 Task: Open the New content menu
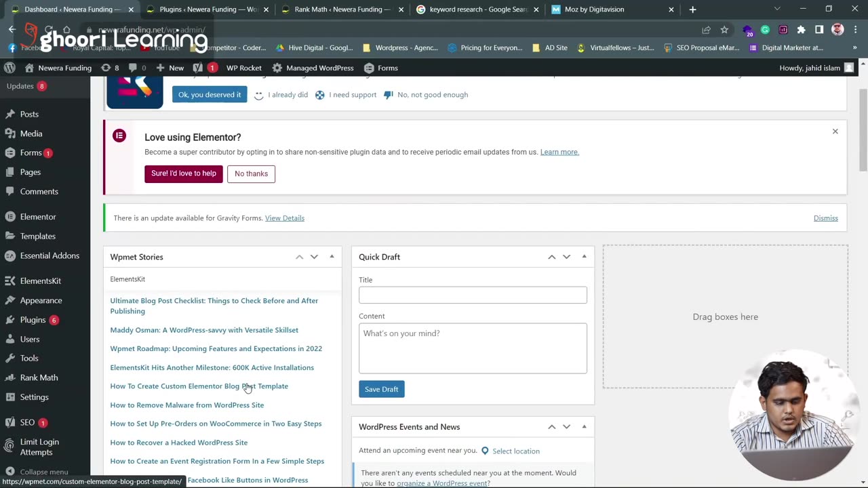pos(170,68)
